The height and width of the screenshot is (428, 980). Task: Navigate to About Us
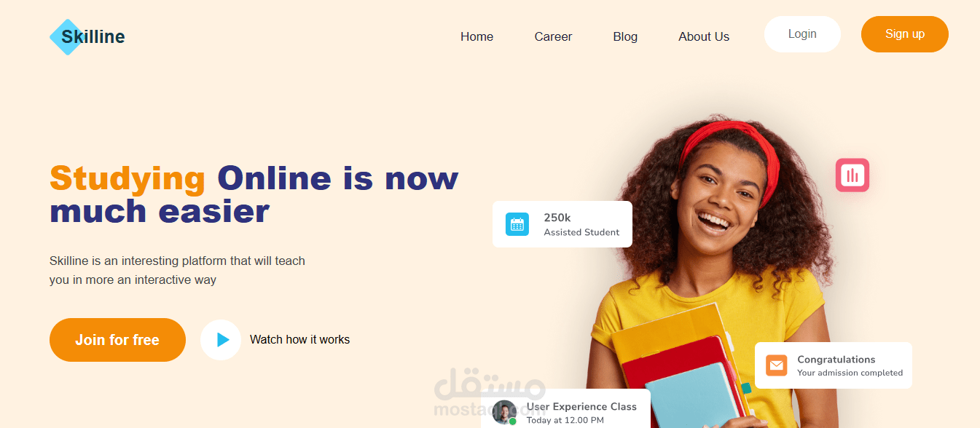[704, 36]
